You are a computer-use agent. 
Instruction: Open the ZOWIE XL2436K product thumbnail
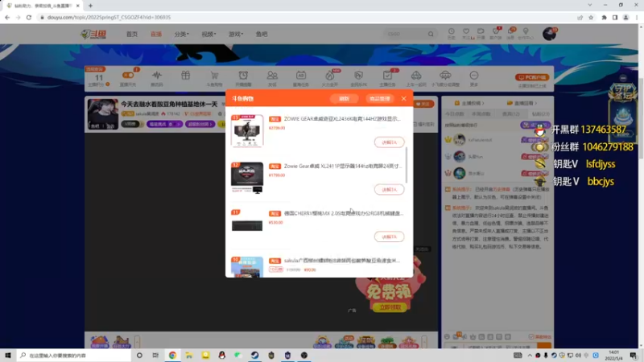247,130
